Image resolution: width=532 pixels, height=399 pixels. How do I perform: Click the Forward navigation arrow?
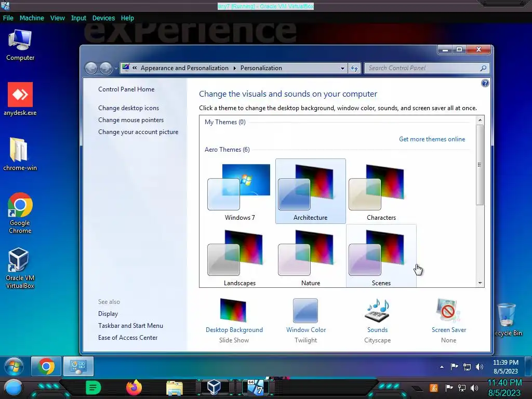tap(105, 68)
